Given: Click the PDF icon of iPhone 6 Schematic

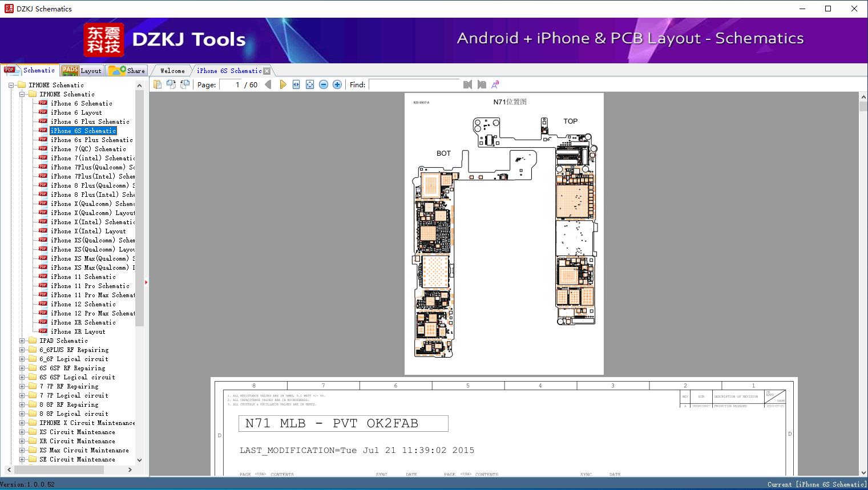Looking at the screenshot, I should point(43,103).
